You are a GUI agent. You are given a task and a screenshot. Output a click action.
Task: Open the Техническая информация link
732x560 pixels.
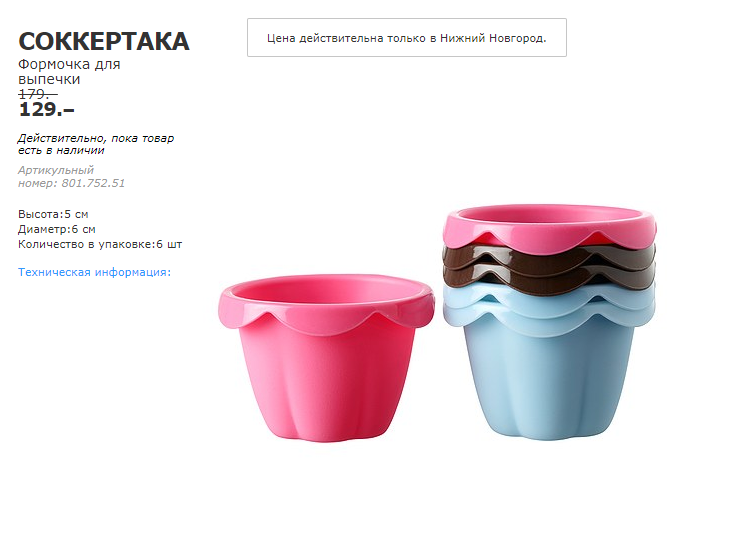click(94, 272)
